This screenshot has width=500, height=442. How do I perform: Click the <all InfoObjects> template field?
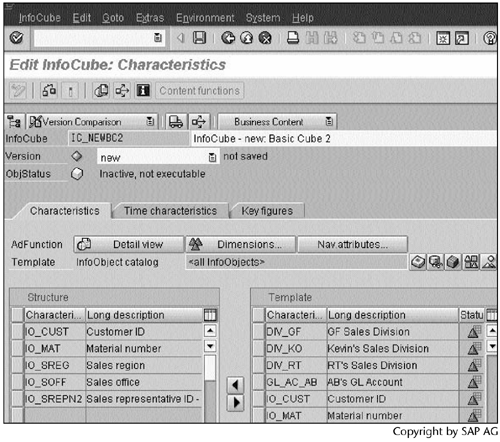point(296,262)
